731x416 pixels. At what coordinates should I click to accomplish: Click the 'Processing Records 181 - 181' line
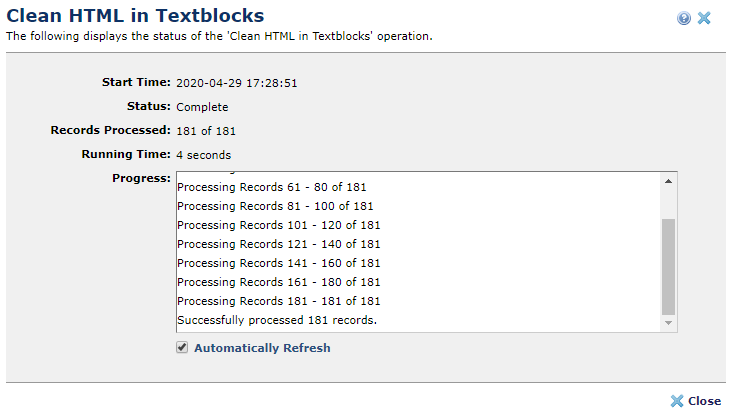(x=278, y=301)
